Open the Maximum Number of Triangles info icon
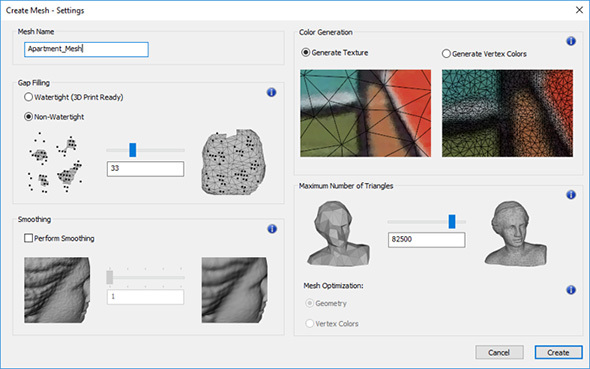 (571, 194)
